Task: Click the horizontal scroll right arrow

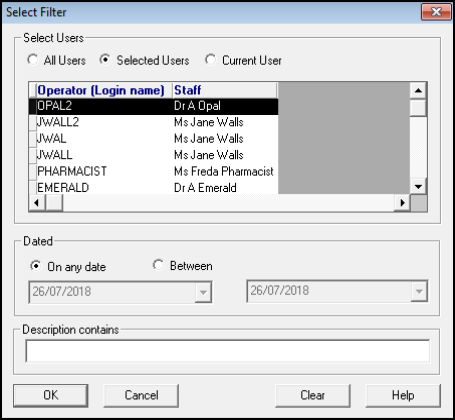Action: [402, 202]
